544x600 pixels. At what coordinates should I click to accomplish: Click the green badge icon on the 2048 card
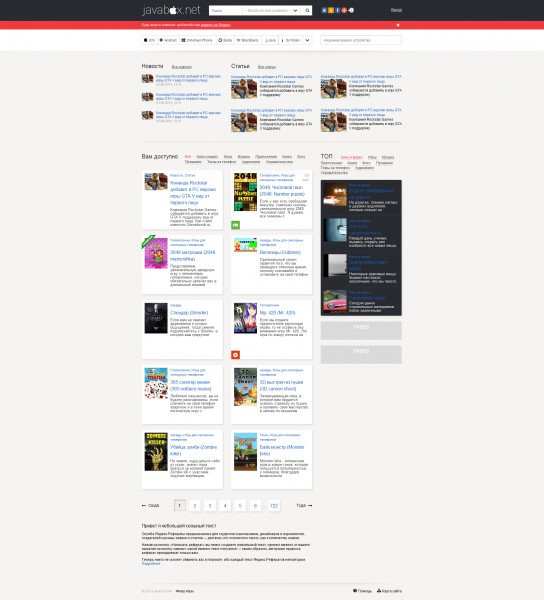[236, 225]
